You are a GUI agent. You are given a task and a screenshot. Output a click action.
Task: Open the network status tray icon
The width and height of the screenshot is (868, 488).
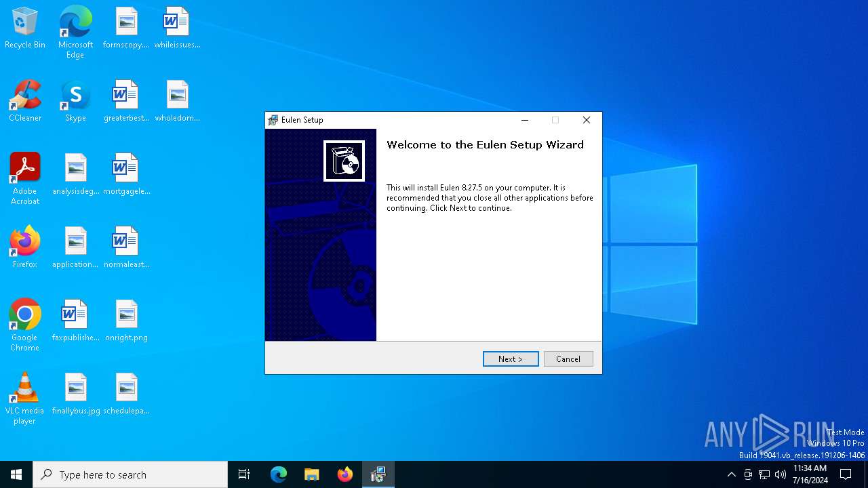click(x=764, y=474)
